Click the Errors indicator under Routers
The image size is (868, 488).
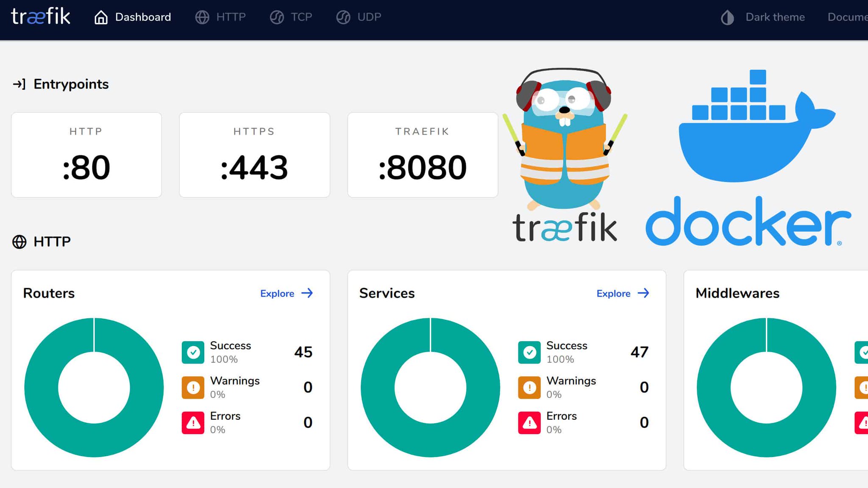coord(193,422)
